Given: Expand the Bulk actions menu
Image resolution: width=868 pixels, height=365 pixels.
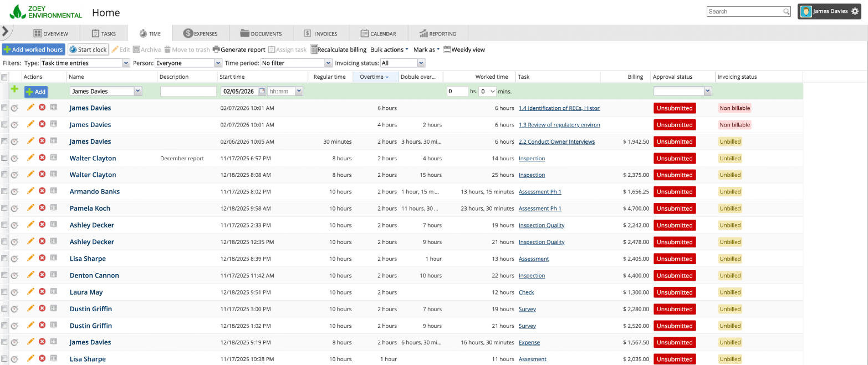Looking at the screenshot, I should click(x=389, y=49).
